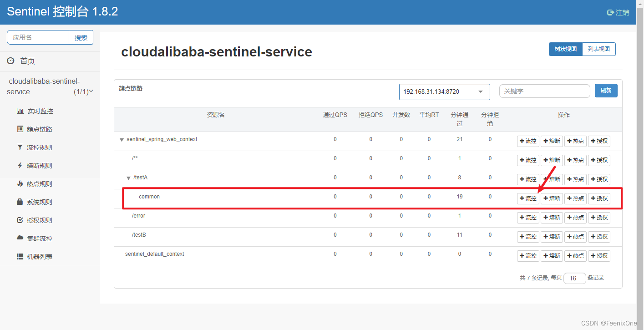Viewport: 644px width, 330px height.
Task: Click the 机器列表 server icon
Action: [x=20, y=257]
